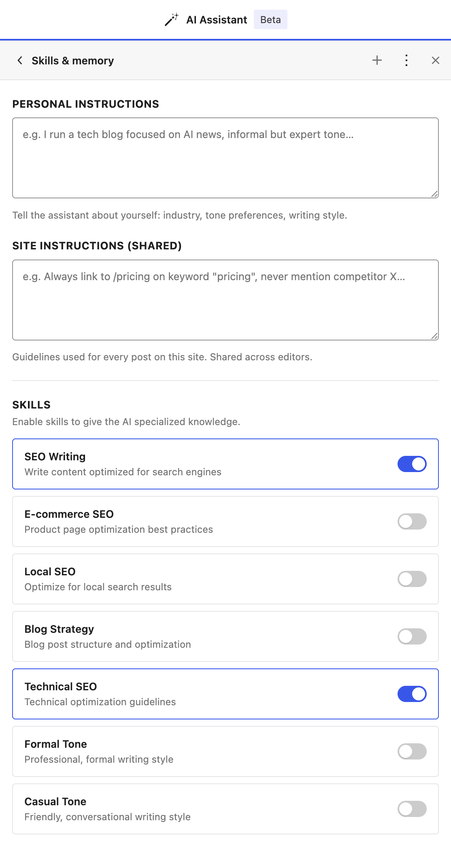Select the Technical SEO skill card title
This screenshot has width=451, height=868.
[61, 687]
